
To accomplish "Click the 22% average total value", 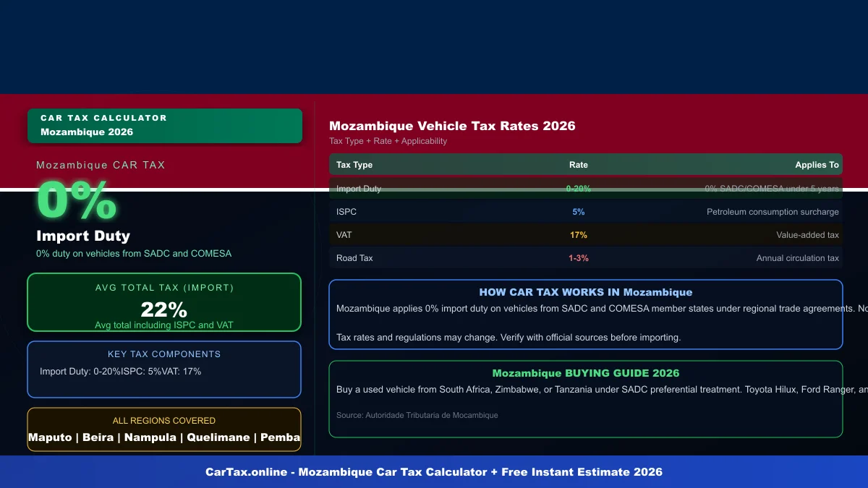I will point(164,309).
